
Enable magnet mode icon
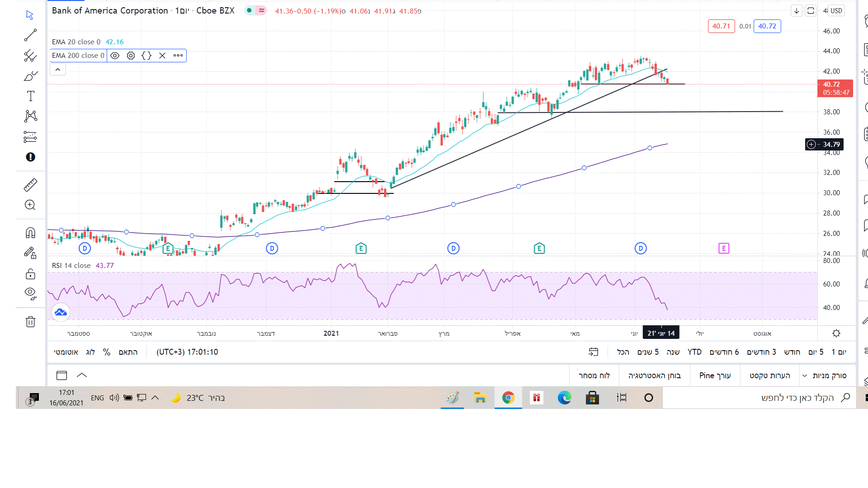(x=30, y=233)
